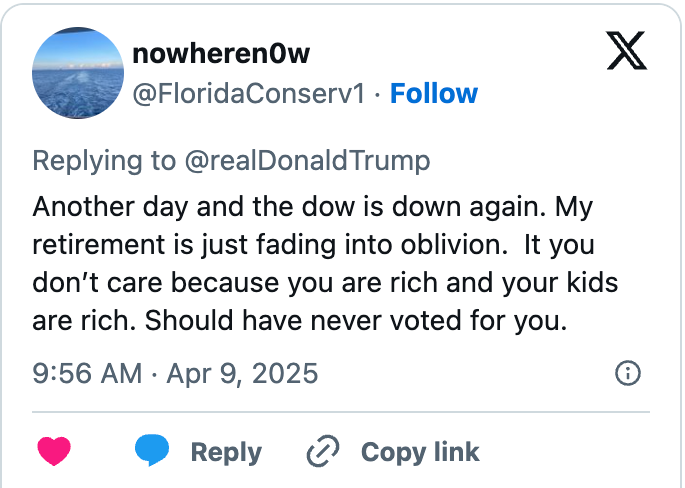Follow the nowheren0w account
Image resolution: width=685 pixels, height=488 pixels.
coord(433,94)
